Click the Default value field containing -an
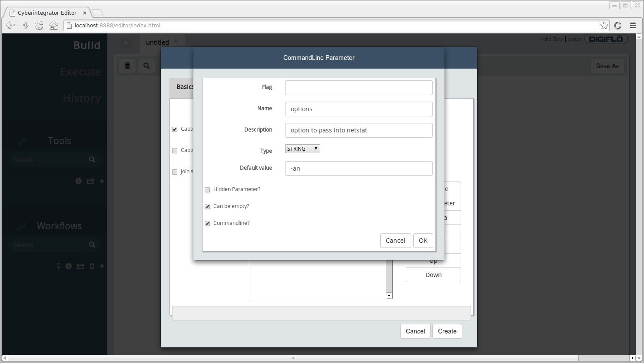This screenshot has width=644, height=363. click(x=359, y=168)
